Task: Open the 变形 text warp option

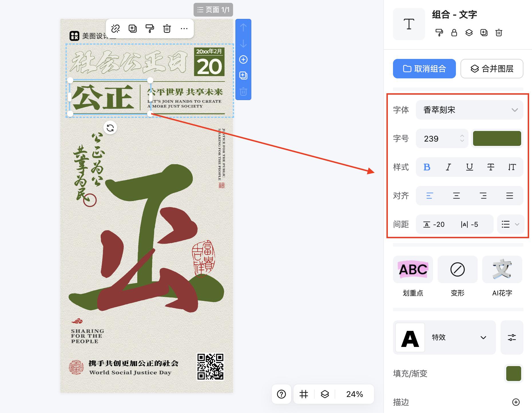Action: pyautogui.click(x=457, y=269)
